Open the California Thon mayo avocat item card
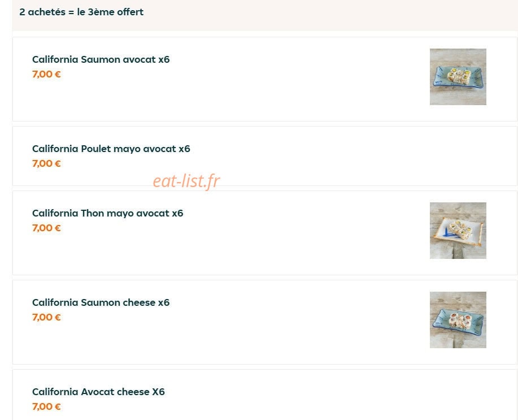Image resolution: width=518 pixels, height=420 pixels. (x=265, y=233)
